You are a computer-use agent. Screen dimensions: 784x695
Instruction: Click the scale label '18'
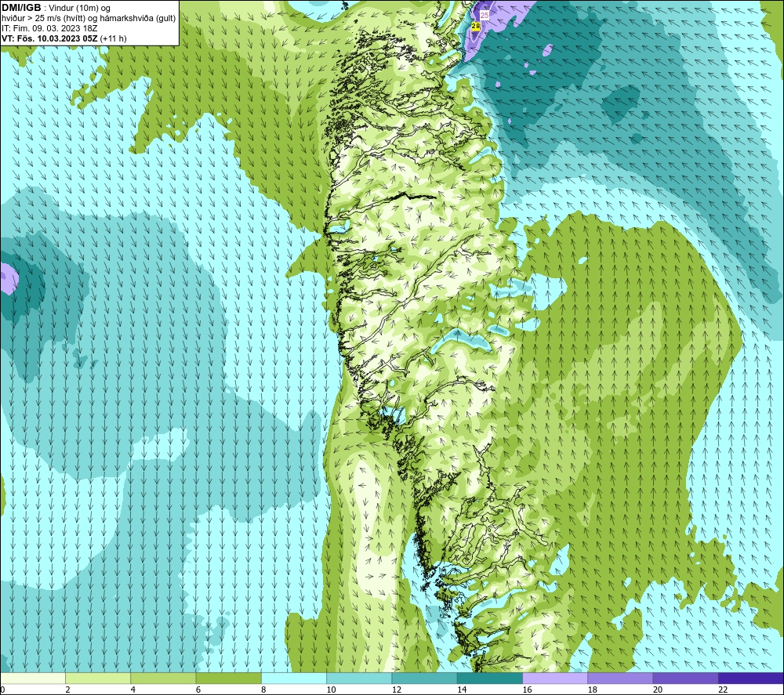(x=593, y=690)
